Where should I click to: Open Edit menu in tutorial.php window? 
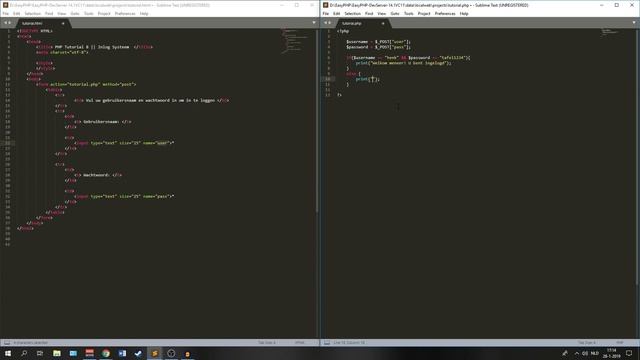[x=336, y=13]
